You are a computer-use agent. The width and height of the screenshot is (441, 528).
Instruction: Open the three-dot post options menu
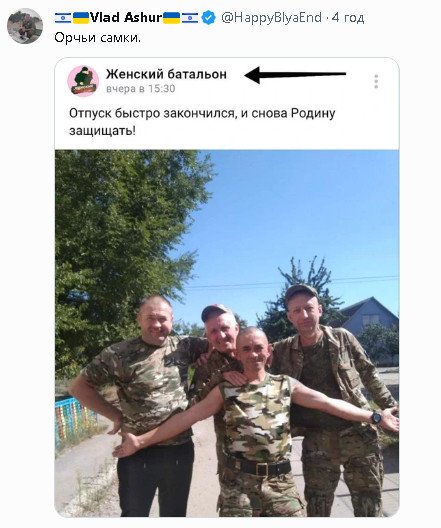click(x=376, y=81)
